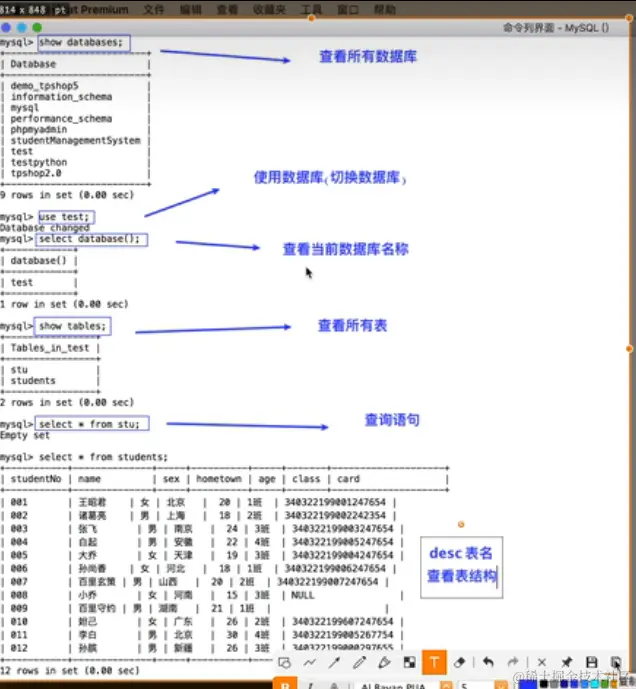The height and width of the screenshot is (689, 636).
Task: Open the 窗口 menu
Action: point(348,9)
